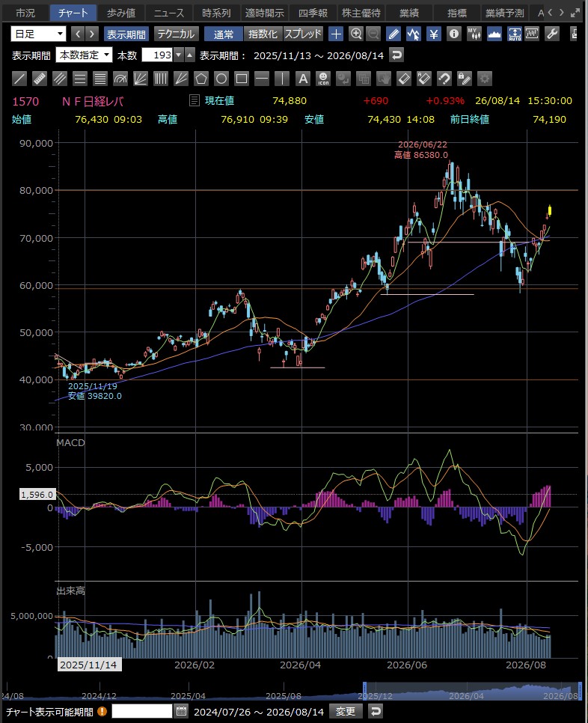
Task: Open the pencil drawing mode icon
Action: 393,34
